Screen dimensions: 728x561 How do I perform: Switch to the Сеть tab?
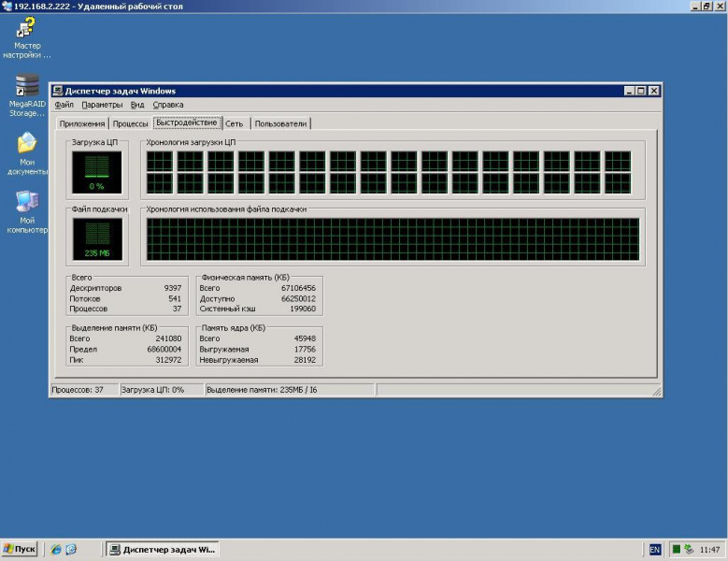235,123
